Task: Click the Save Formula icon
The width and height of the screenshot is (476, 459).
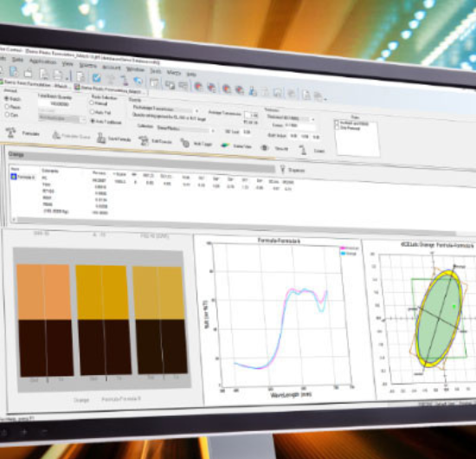Action: [x=101, y=139]
